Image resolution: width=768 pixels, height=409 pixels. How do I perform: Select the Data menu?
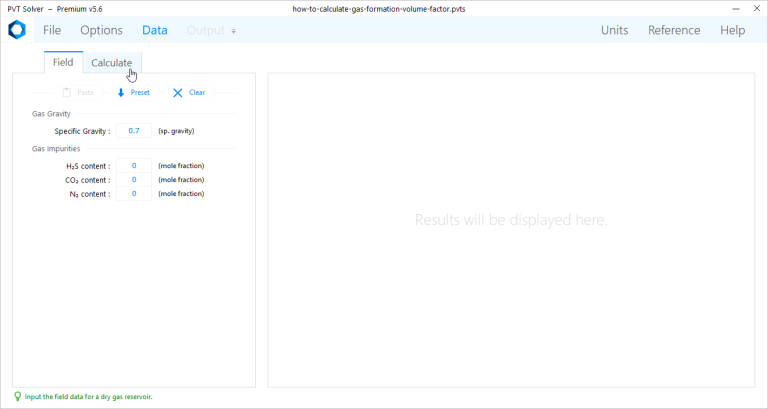pos(155,30)
